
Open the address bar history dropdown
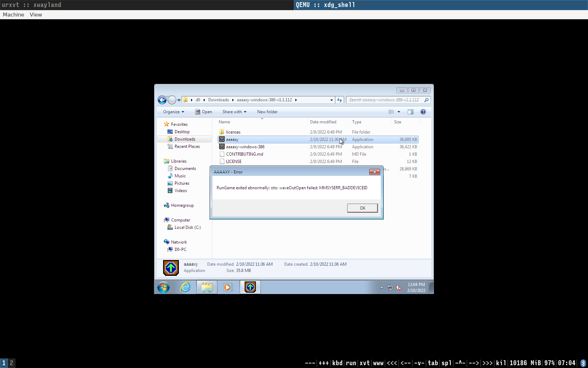tap(331, 100)
